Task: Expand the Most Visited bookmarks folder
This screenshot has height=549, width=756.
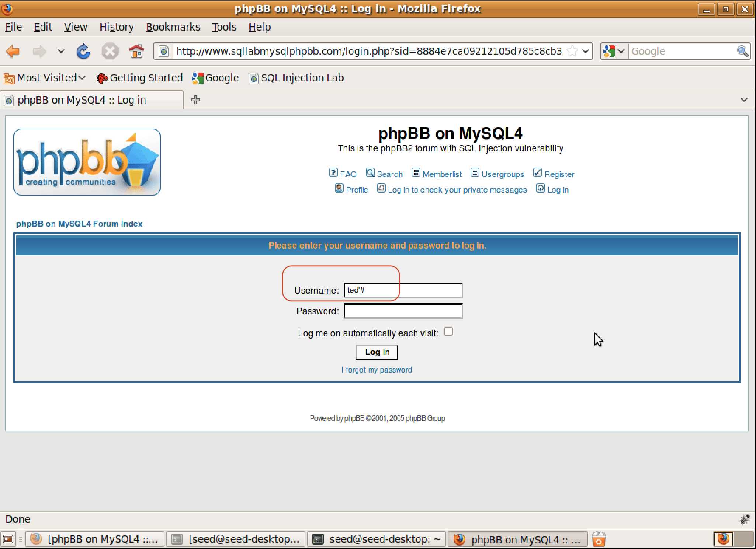Action: (x=44, y=78)
